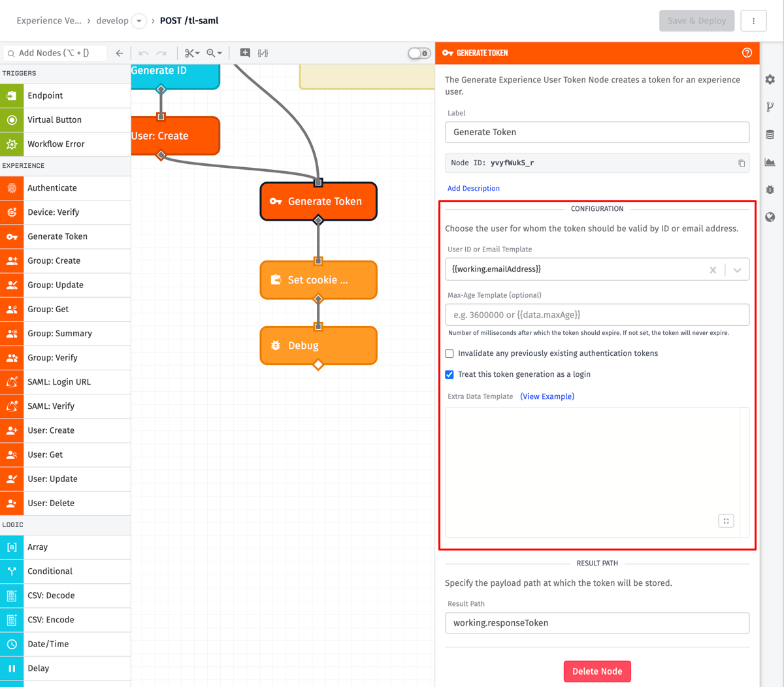
Task: Open the settings gear tab in right sidebar
Action: coord(770,80)
